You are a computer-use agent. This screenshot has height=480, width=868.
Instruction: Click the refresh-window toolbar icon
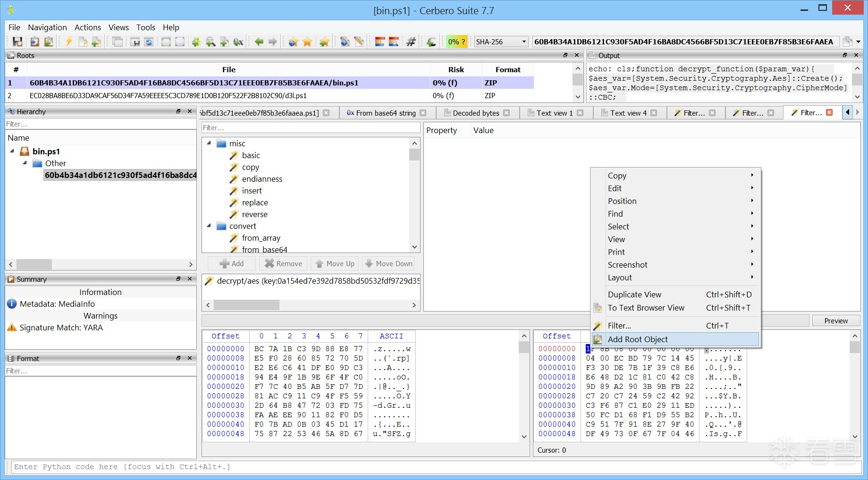coord(149,42)
